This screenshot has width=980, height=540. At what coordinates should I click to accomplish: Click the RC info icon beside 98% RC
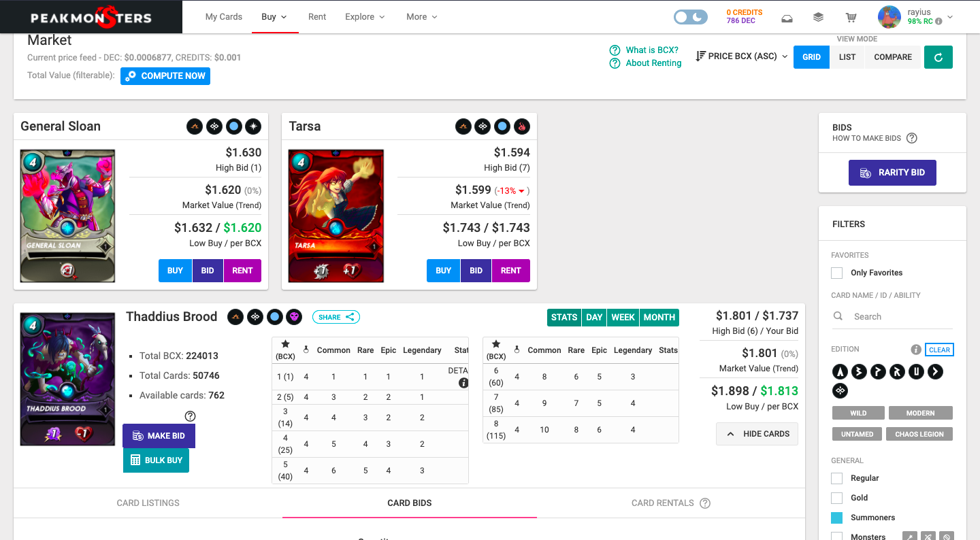938,22
